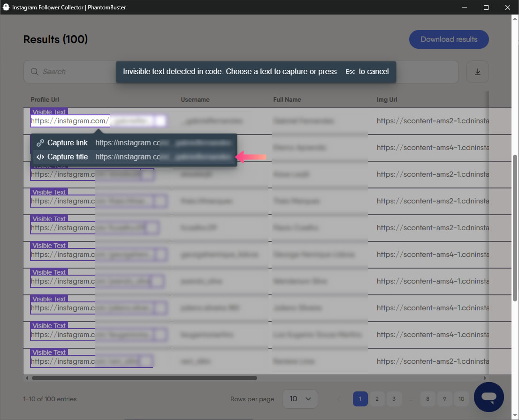
Task: Click the window's vertical scrollbar thumb
Action: 515,228
